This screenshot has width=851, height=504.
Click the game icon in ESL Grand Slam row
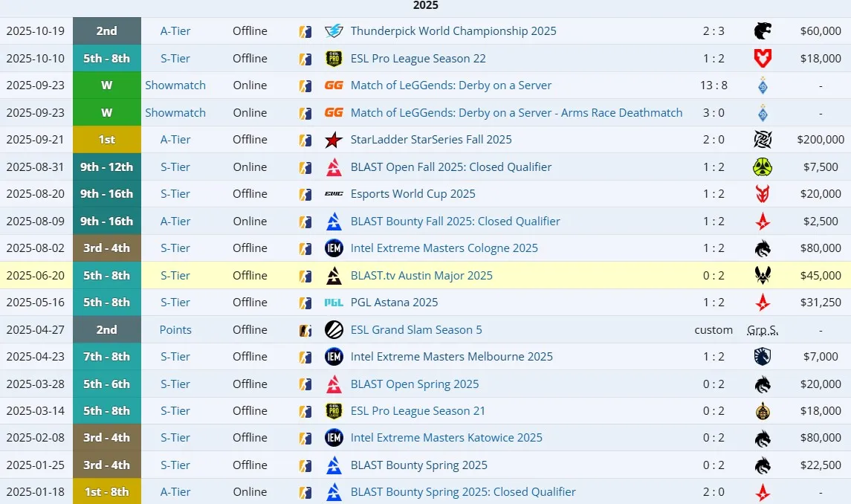point(305,329)
